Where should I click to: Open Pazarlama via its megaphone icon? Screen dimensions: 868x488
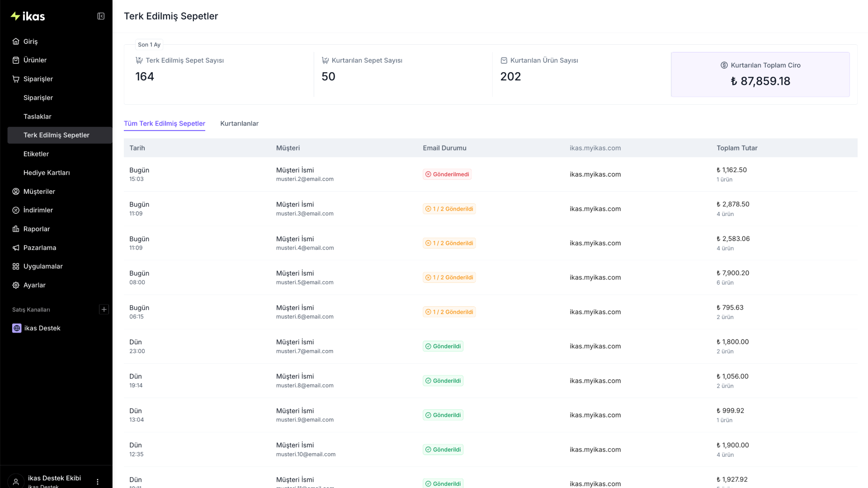(x=16, y=248)
